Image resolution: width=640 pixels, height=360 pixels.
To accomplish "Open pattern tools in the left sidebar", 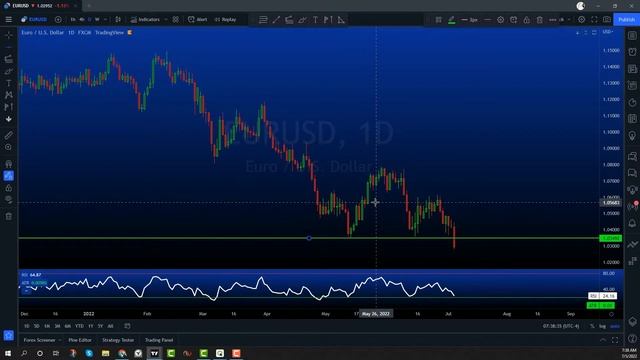I will tap(9, 95).
